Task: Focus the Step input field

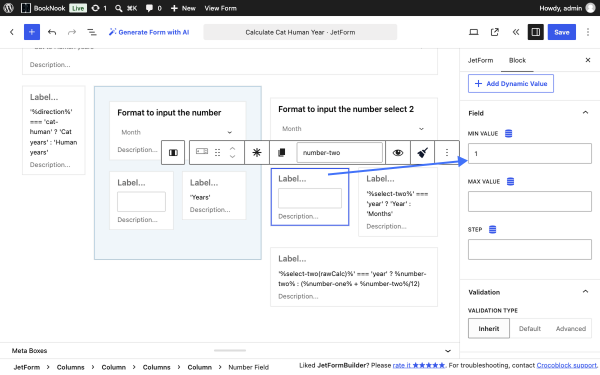Action: (x=530, y=249)
